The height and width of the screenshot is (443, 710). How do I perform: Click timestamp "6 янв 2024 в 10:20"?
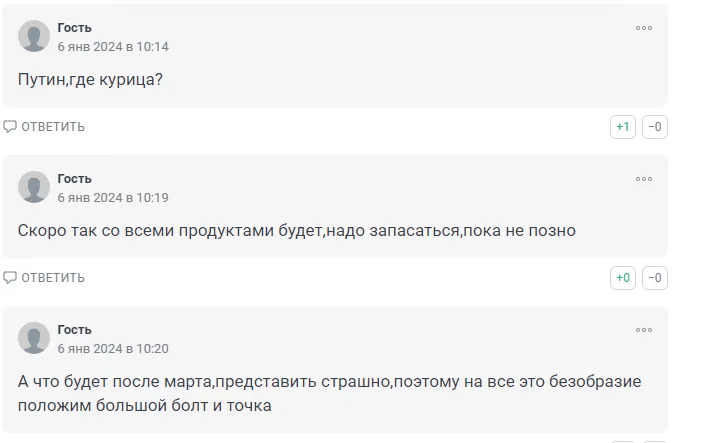[113, 349]
